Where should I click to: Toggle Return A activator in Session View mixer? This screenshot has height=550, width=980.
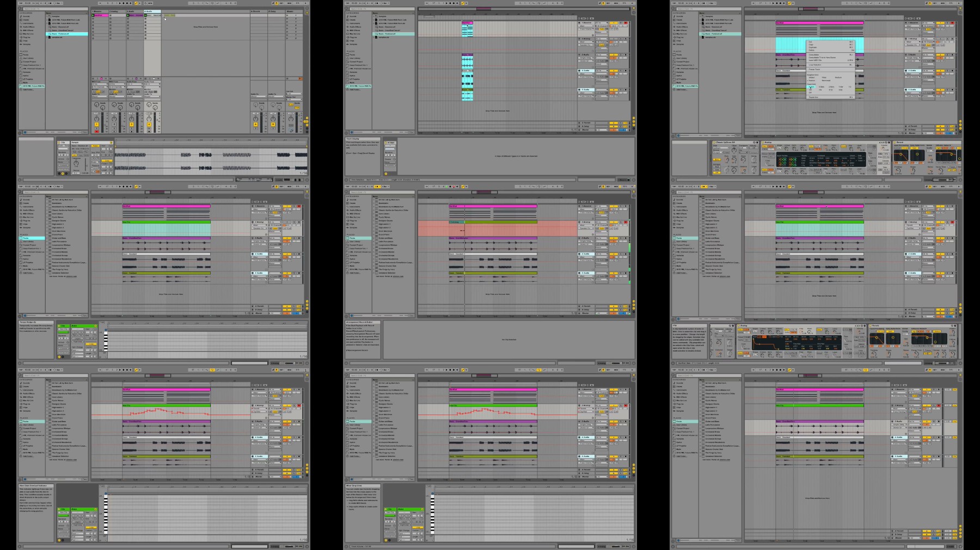(255, 124)
